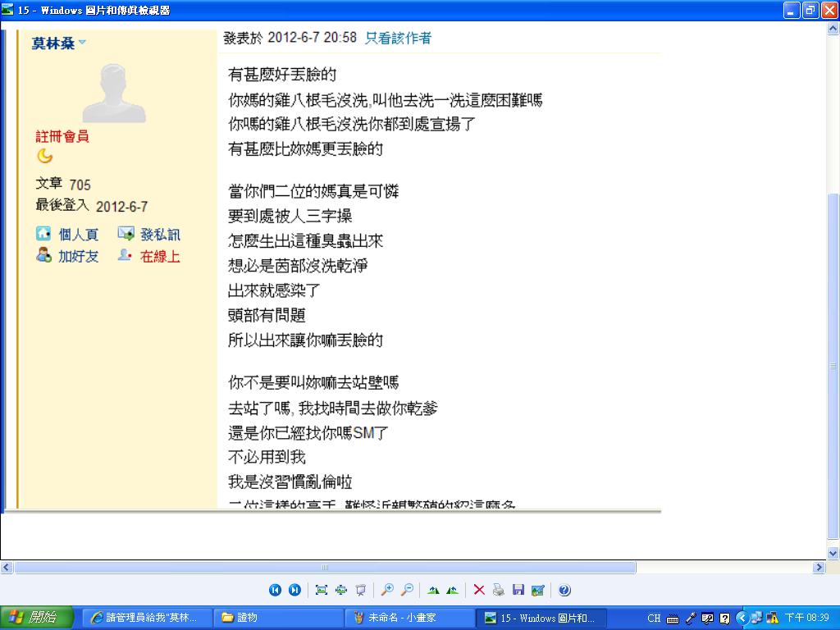
Task: Expand hidden system tray icons
Action: coord(741,618)
